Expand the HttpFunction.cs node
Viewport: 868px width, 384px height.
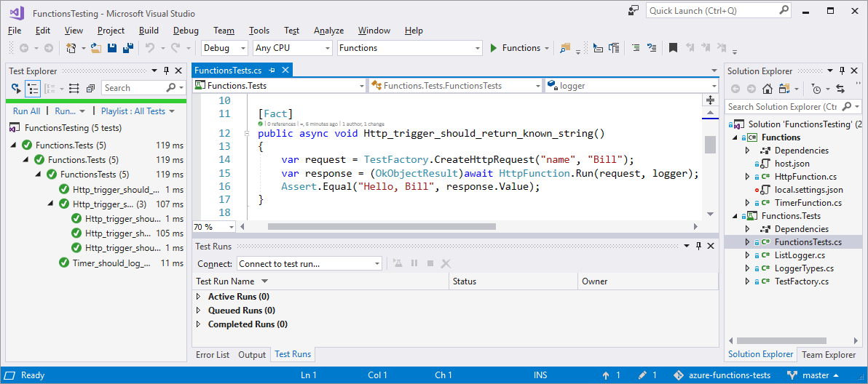[x=747, y=177]
